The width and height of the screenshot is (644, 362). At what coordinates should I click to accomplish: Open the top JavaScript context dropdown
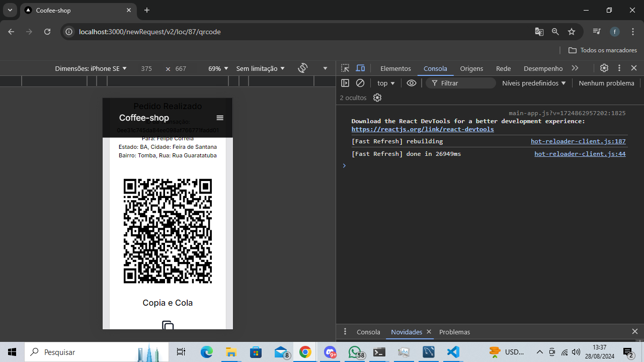coord(386,83)
